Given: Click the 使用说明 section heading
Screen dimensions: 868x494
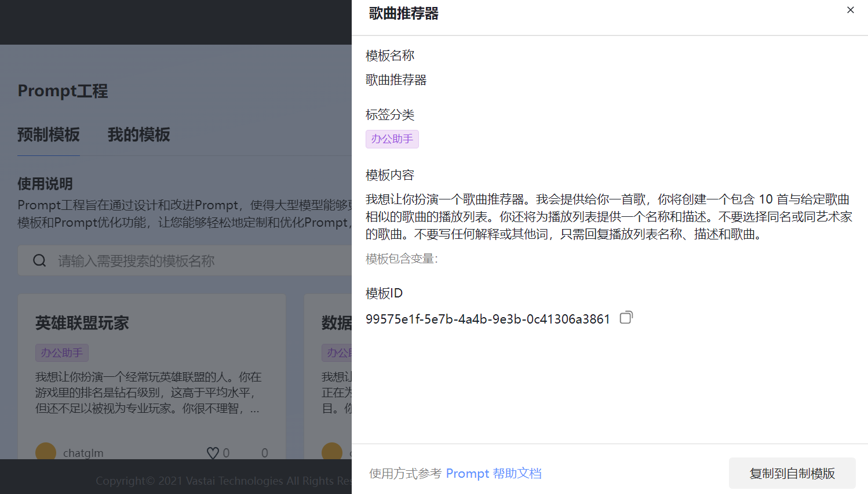Looking at the screenshot, I should tap(45, 184).
